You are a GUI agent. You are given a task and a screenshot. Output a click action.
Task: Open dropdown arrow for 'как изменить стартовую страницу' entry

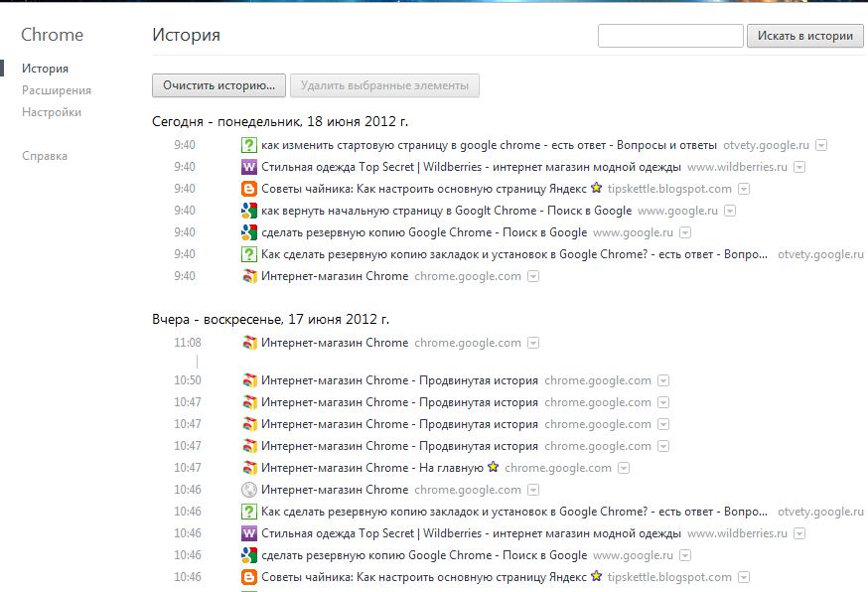point(821,145)
